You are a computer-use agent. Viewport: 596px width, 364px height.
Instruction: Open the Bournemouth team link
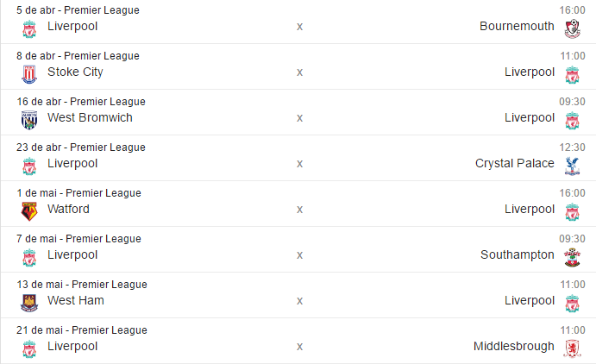click(517, 26)
